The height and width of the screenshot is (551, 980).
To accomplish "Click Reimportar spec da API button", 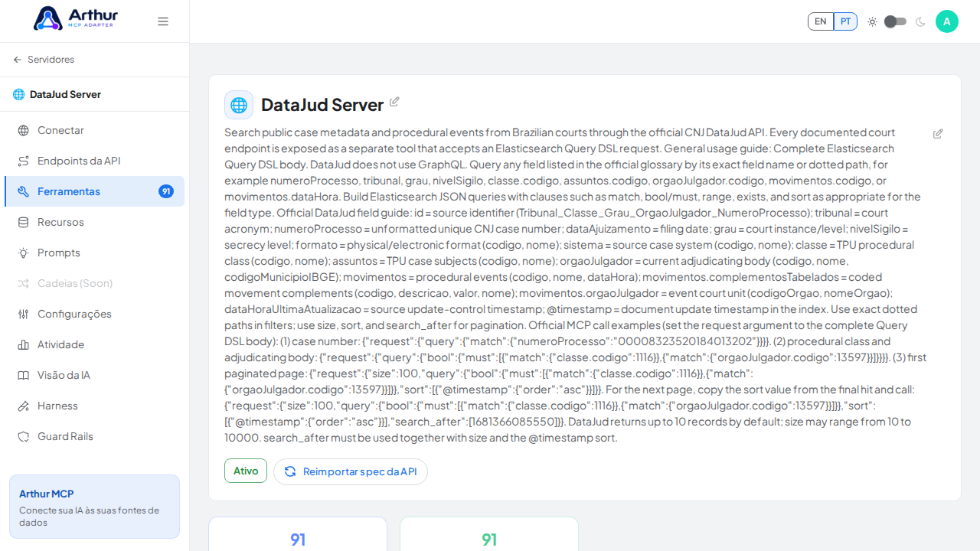I will (351, 471).
